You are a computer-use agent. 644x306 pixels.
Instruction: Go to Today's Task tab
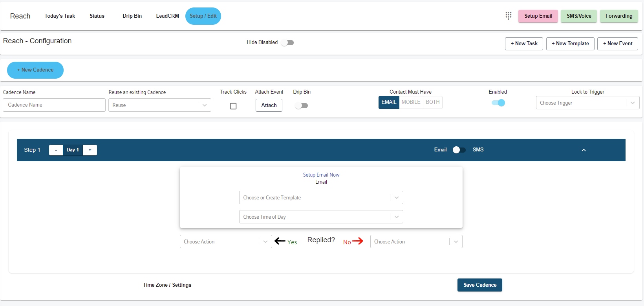tap(60, 16)
